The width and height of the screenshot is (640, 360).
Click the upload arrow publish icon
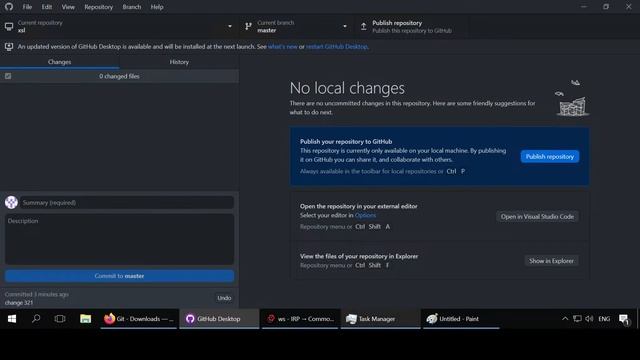363,27
